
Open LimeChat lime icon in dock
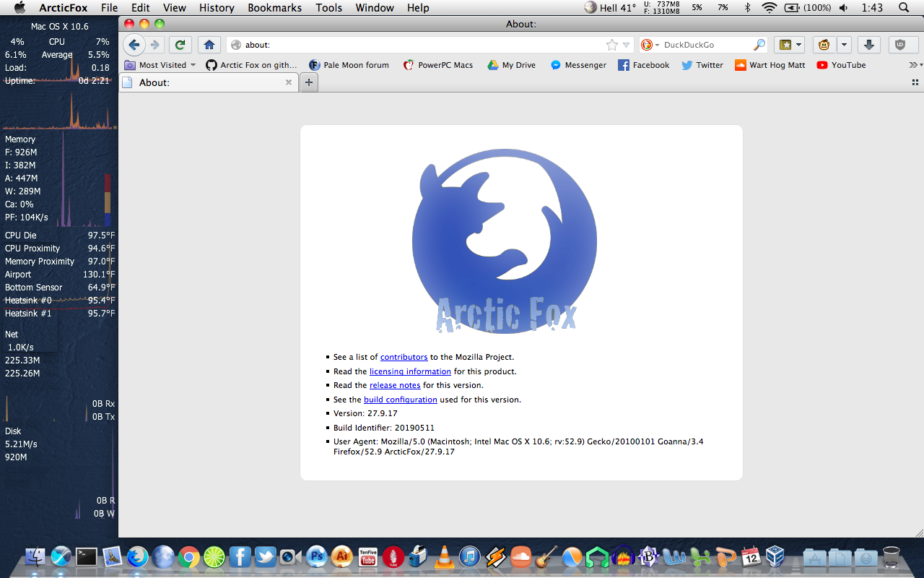[214, 557]
